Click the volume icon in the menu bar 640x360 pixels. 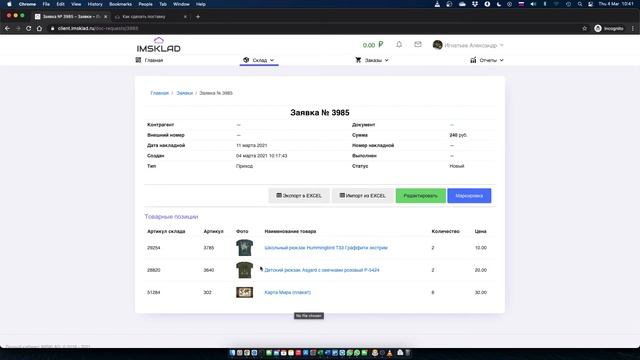(533, 4)
